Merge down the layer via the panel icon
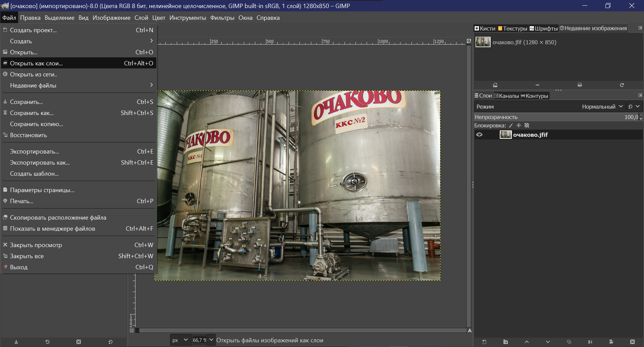 590,342
